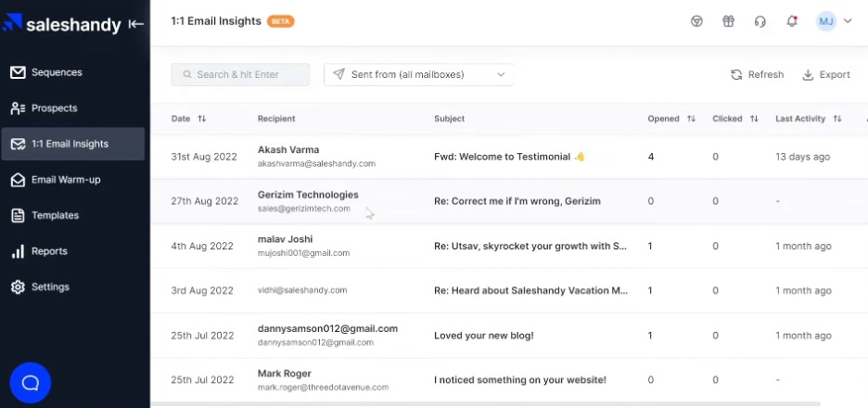Open the notifications bell
The width and height of the screenshot is (868, 408).
pyautogui.click(x=792, y=21)
